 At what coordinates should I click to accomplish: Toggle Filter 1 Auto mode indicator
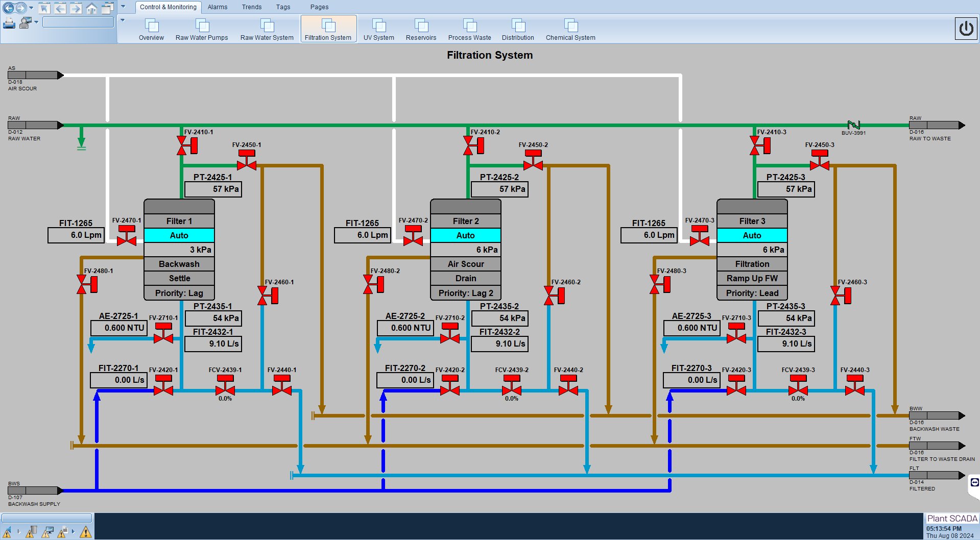[x=179, y=235]
